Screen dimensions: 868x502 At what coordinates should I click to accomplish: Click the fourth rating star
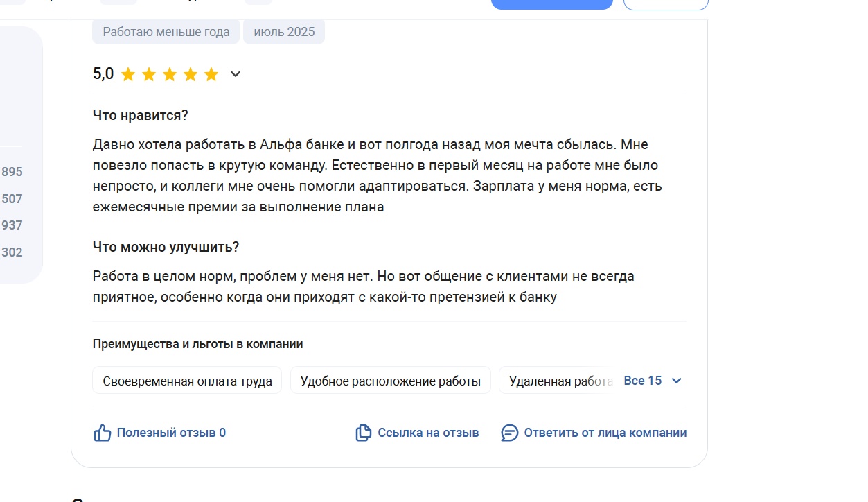point(191,74)
